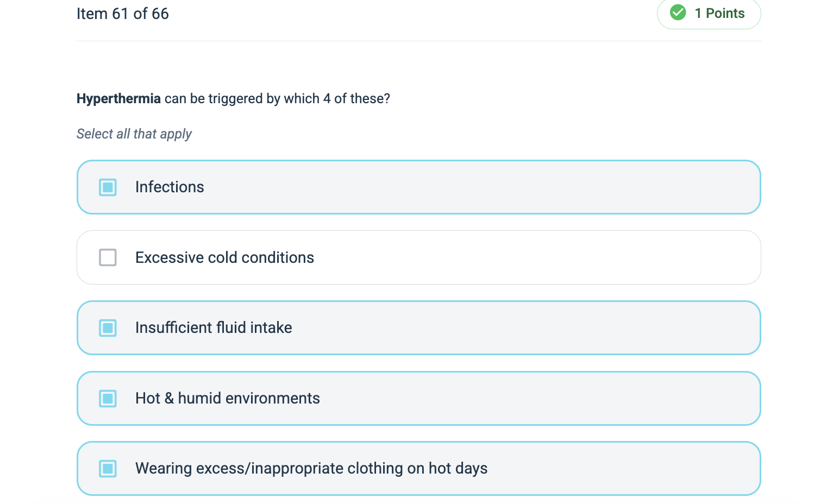Tick the Excessive cold conditions checkbox
Image resolution: width=839 pixels, height=504 pixels.
coord(108,257)
